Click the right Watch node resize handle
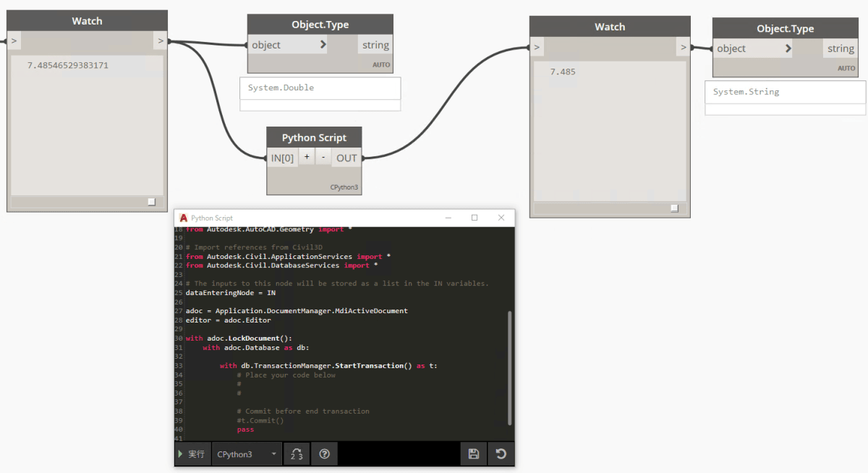Screen dimensions: 868x473 click(x=674, y=208)
